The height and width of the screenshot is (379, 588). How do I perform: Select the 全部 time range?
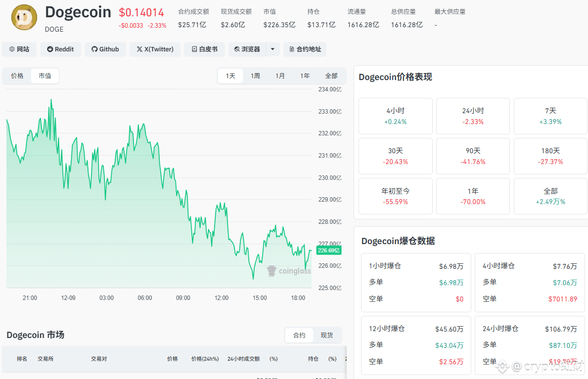pos(331,76)
